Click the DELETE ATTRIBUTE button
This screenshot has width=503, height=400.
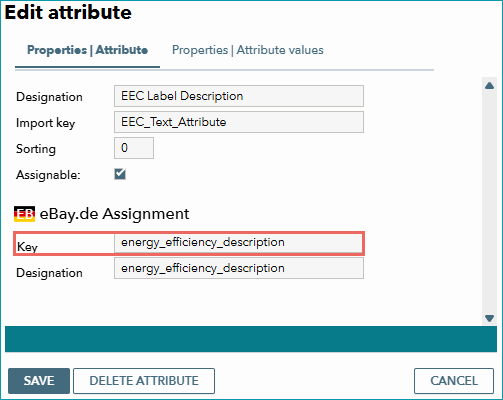(144, 381)
